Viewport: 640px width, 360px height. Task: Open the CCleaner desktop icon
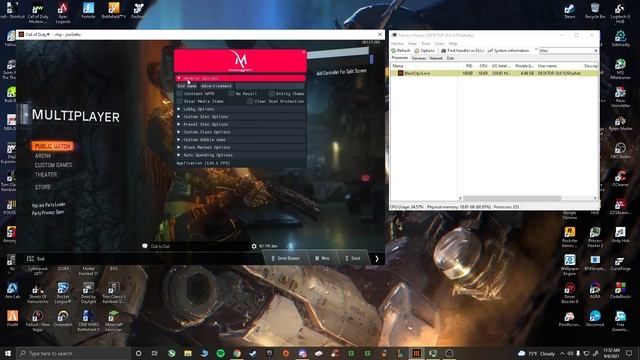click(620, 178)
